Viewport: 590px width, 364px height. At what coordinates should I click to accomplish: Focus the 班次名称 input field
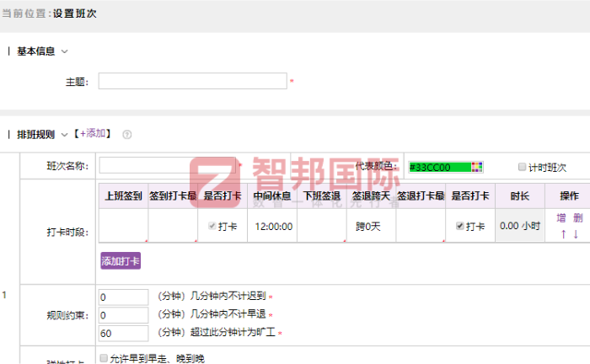(143, 166)
